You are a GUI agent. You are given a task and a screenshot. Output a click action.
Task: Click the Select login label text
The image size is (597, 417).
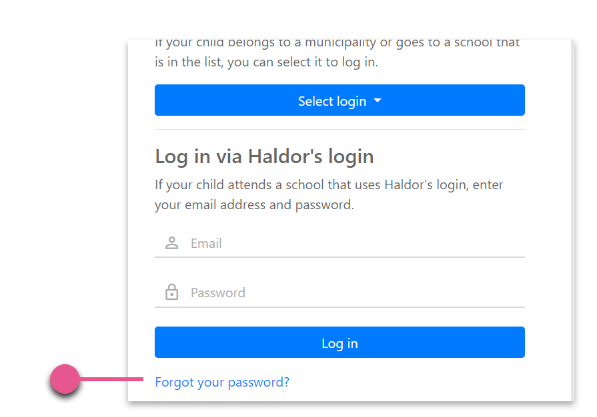click(332, 101)
